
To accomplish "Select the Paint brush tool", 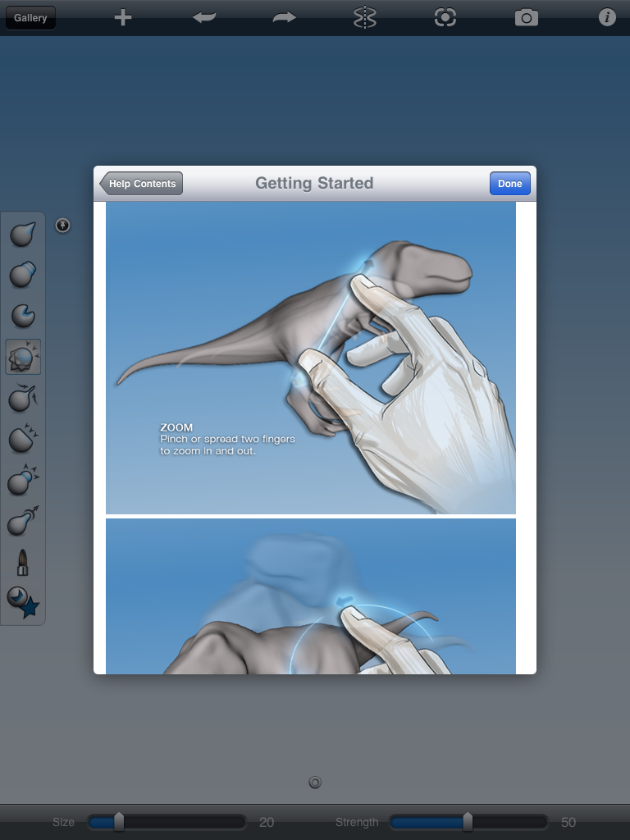I will pyautogui.click(x=22, y=563).
